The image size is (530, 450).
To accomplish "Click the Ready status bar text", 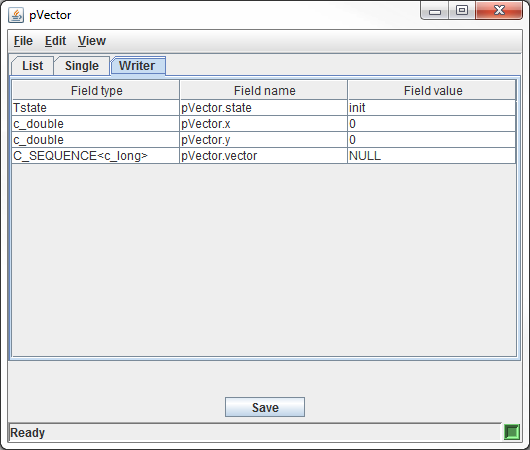I will (x=28, y=432).
